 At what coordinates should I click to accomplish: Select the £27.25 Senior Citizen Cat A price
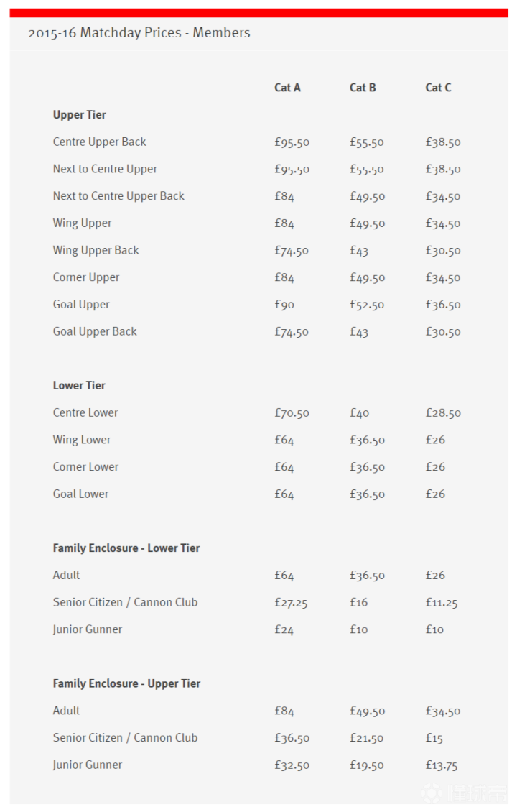pyautogui.click(x=291, y=603)
